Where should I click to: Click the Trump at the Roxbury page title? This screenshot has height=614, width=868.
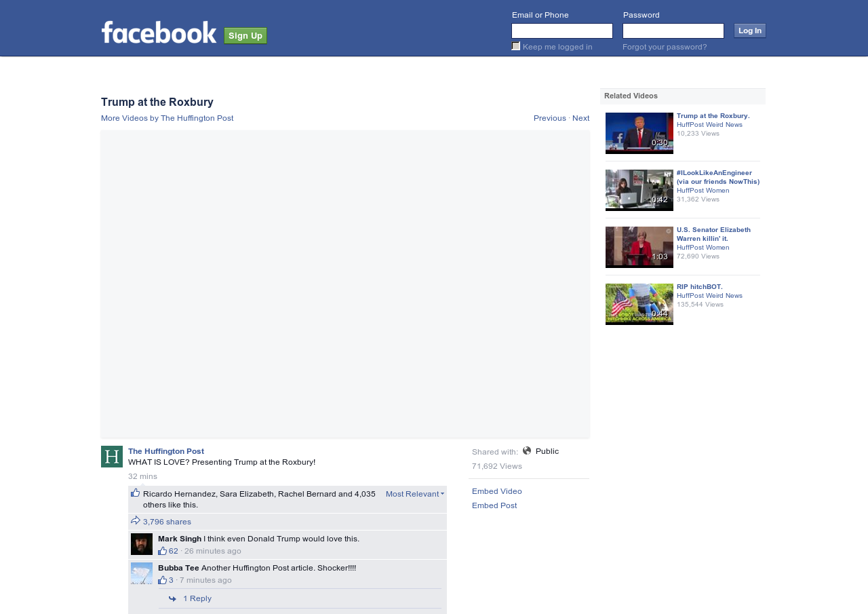(157, 102)
